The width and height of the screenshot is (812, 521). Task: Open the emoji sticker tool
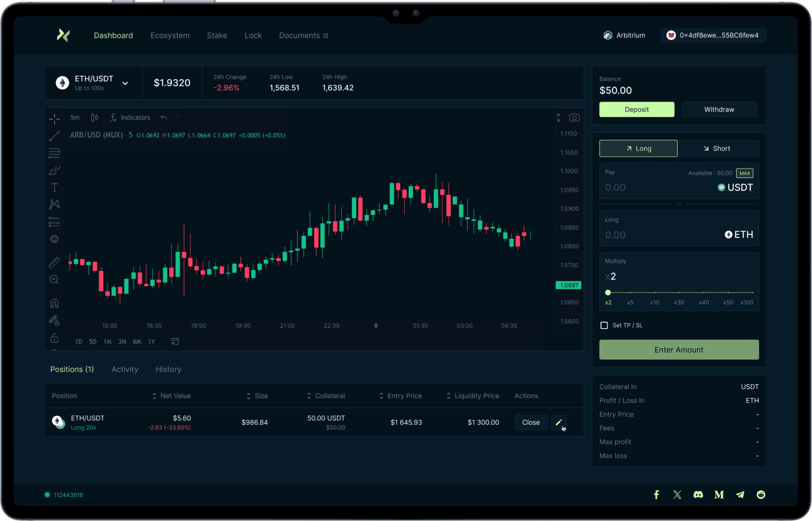pyautogui.click(x=54, y=239)
